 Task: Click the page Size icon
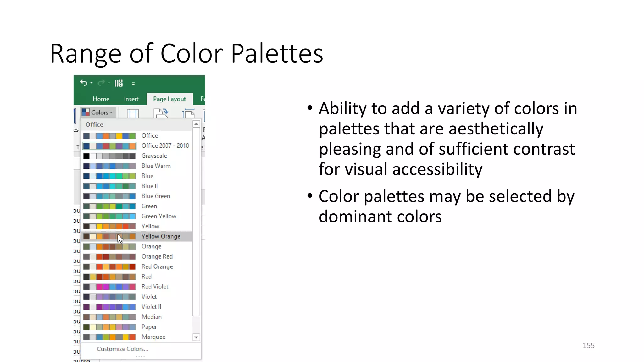tap(189, 113)
